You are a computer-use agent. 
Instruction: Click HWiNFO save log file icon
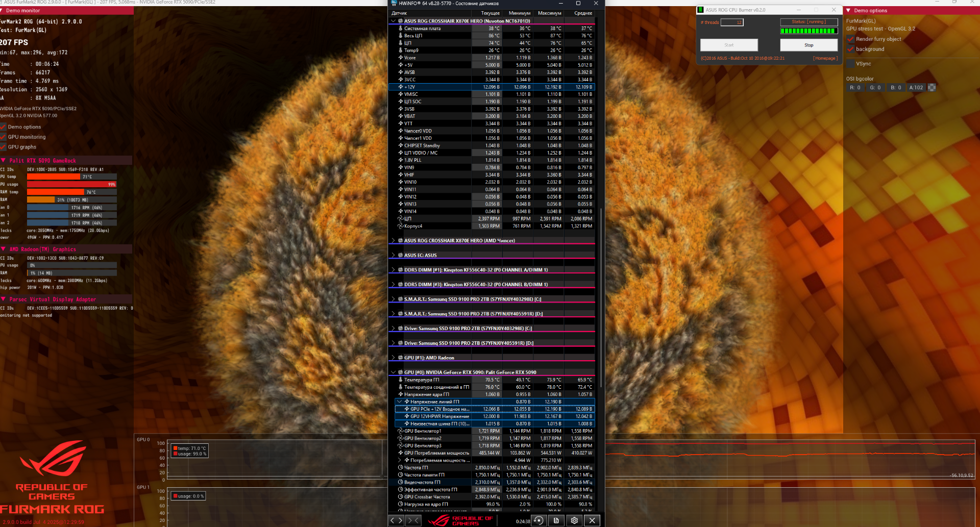(x=556, y=520)
